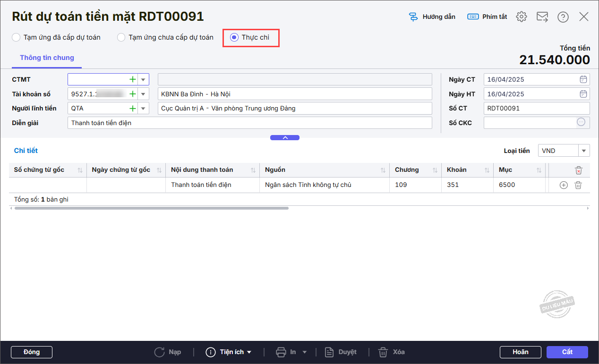This screenshot has width=599, height=364.
Task: Collapse the general info panel chevron
Action: tap(285, 138)
